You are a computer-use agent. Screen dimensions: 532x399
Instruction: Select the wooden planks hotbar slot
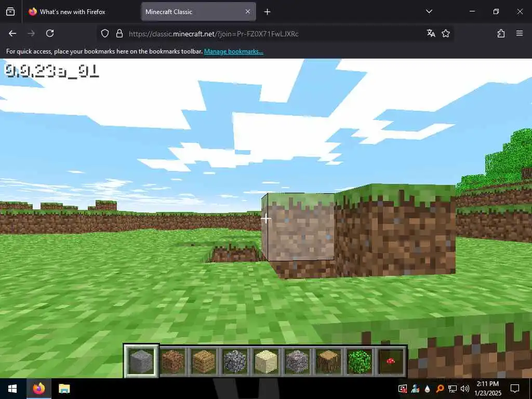point(204,362)
